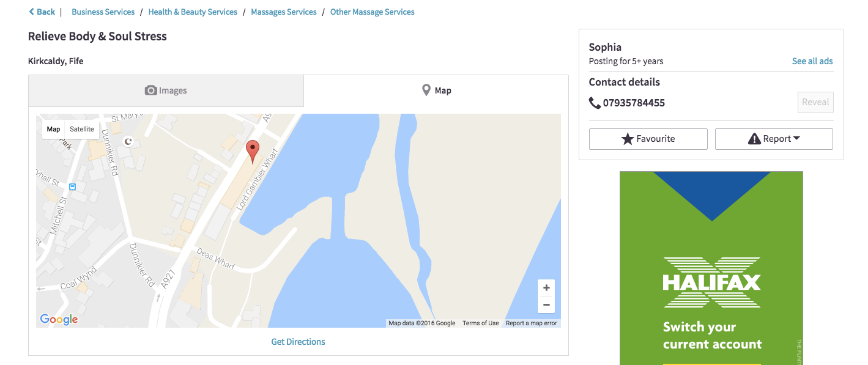
Task: Select the Map view type toggle
Action: click(x=54, y=129)
